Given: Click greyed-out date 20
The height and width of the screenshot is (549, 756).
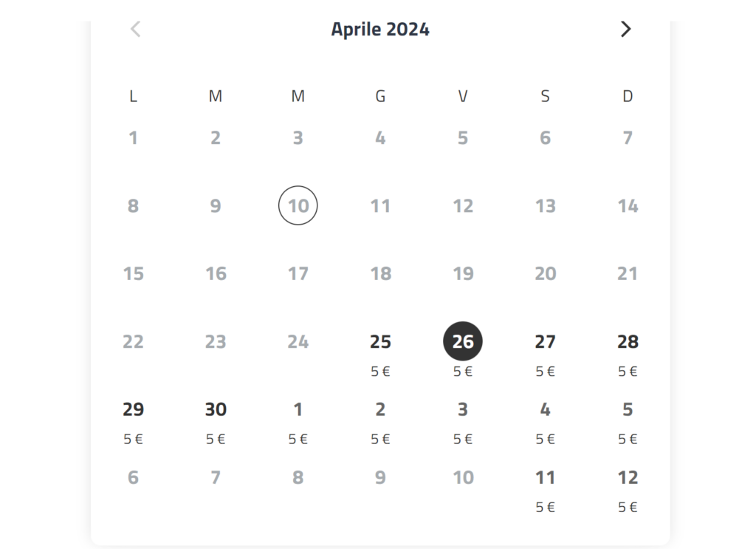Looking at the screenshot, I should coord(545,274).
